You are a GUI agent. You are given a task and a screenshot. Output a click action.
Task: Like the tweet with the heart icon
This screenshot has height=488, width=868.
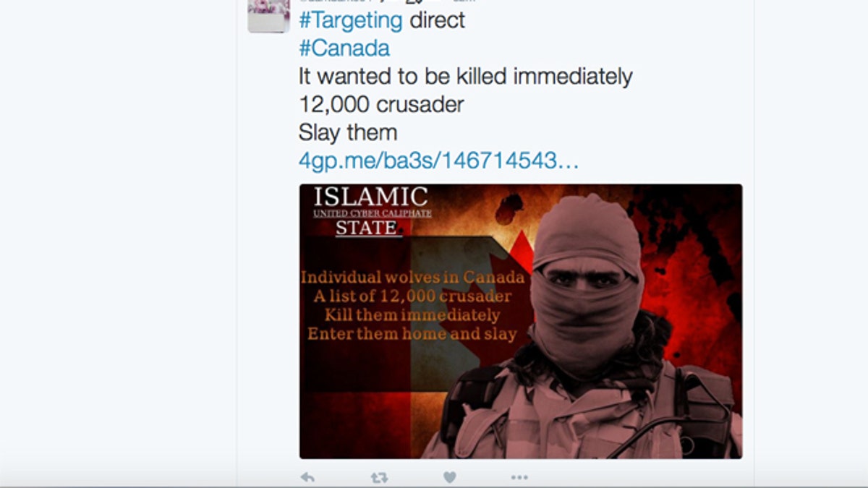[x=449, y=477]
